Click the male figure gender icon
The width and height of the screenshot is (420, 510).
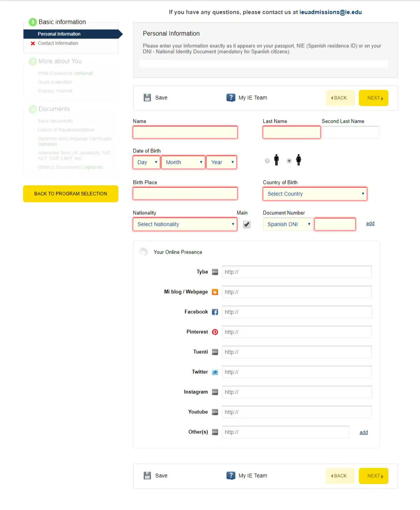click(276, 160)
